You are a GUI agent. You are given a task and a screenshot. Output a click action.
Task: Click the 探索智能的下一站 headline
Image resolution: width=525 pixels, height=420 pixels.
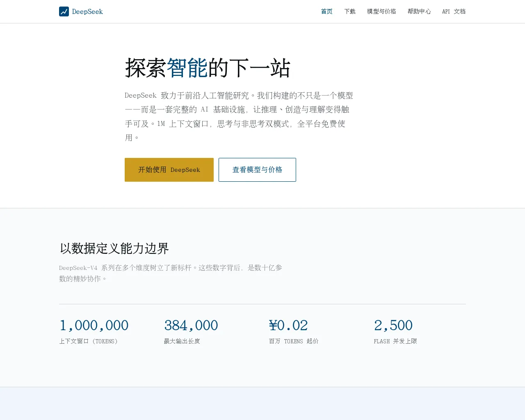point(208,68)
